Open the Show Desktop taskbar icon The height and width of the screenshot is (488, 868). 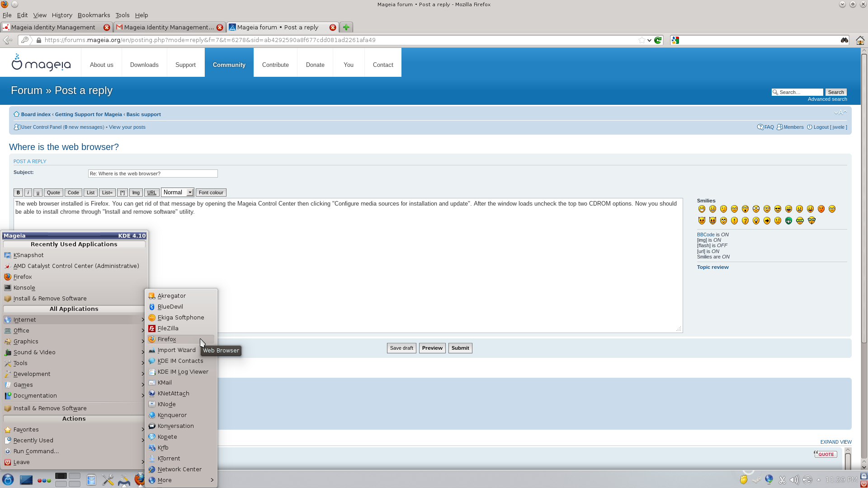tap(26, 480)
